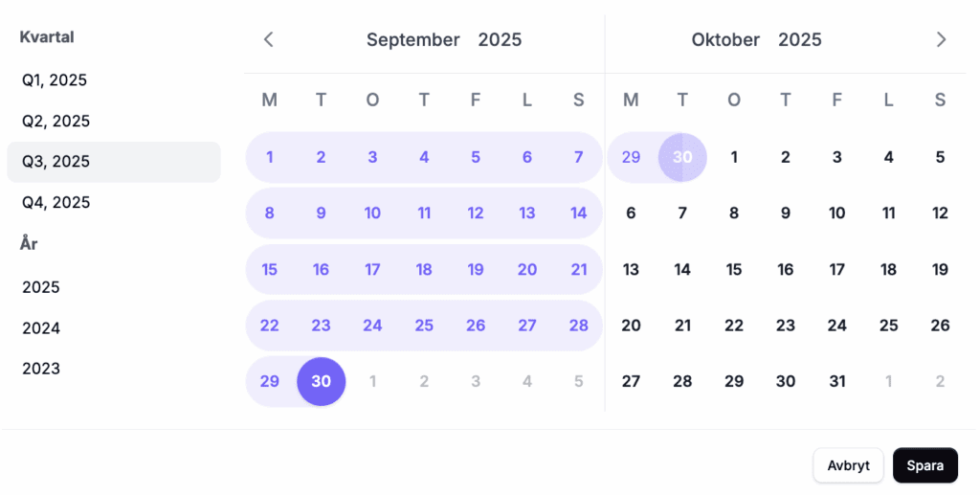
Task: Choose the Q3, 2025 preset
Action: pyautogui.click(x=56, y=162)
